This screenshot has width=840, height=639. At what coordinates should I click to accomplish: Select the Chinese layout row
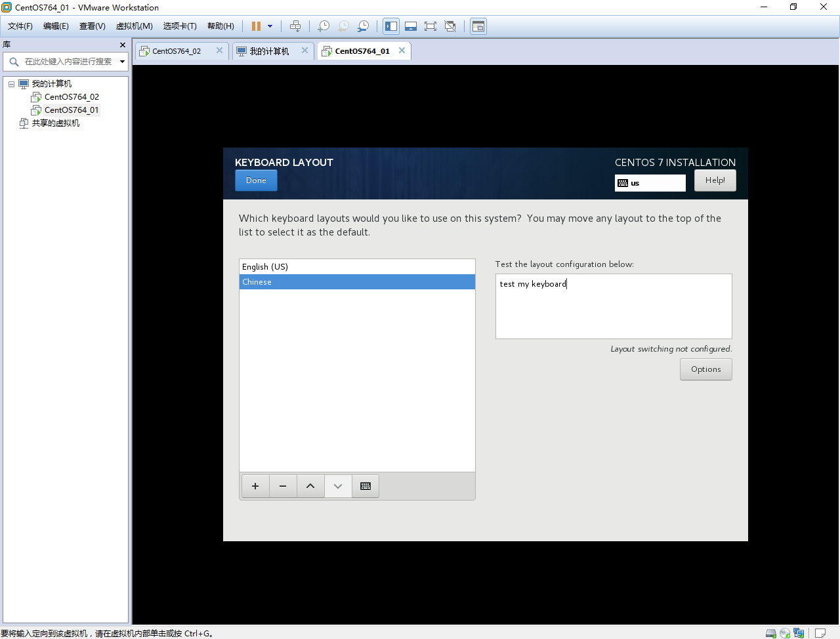[357, 282]
